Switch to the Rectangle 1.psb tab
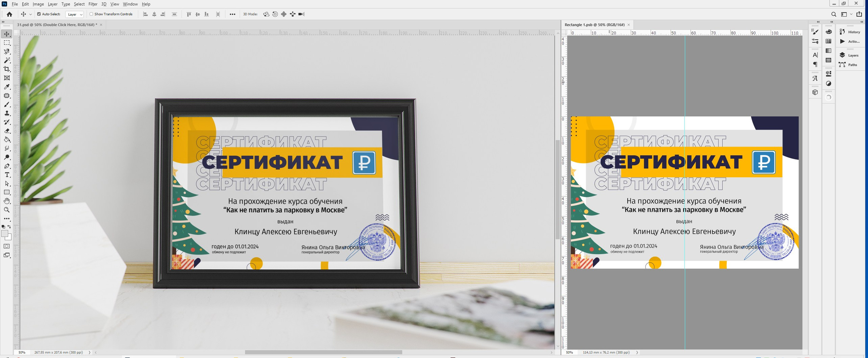The width and height of the screenshot is (868, 358). tap(594, 25)
